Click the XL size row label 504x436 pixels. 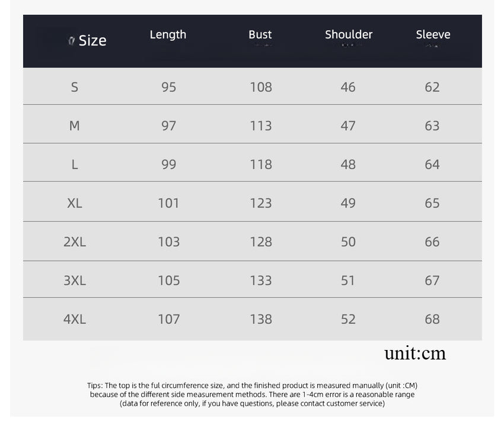(75, 203)
